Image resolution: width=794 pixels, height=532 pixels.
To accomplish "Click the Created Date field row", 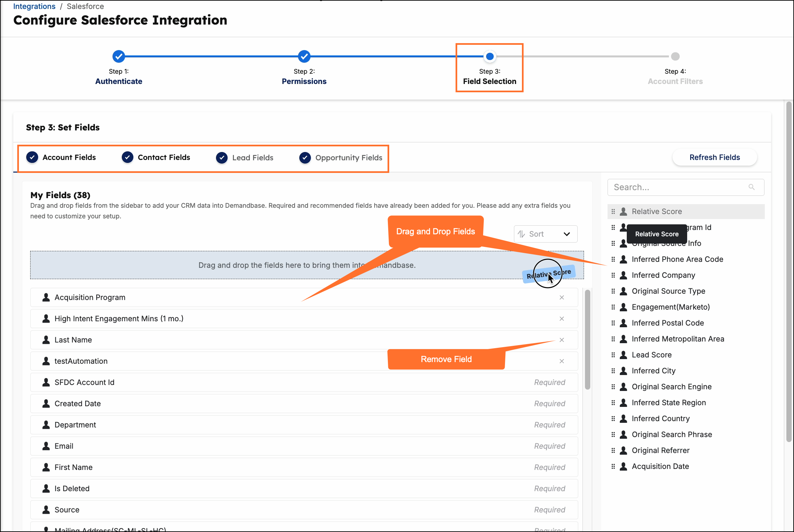I will tap(304, 404).
